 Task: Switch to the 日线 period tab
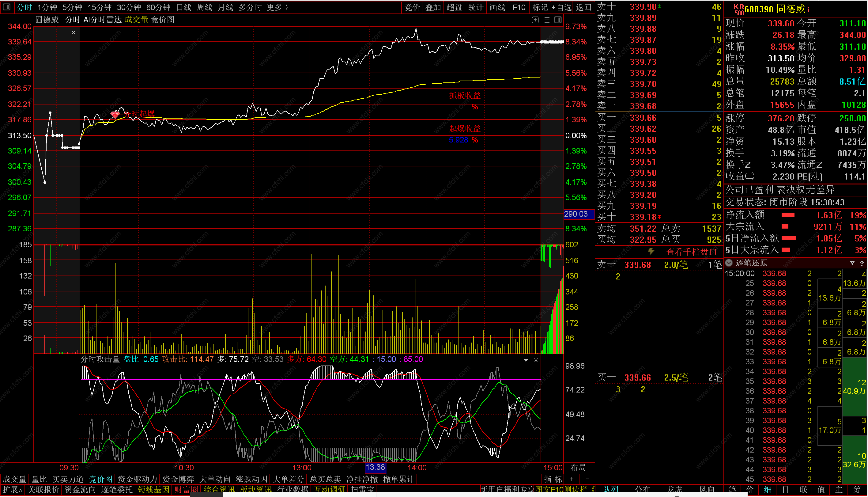[x=184, y=7]
